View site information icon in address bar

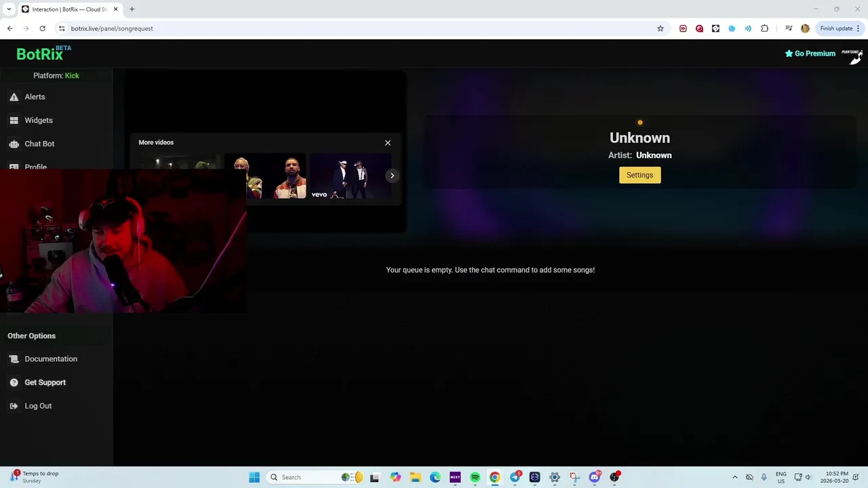click(x=62, y=28)
